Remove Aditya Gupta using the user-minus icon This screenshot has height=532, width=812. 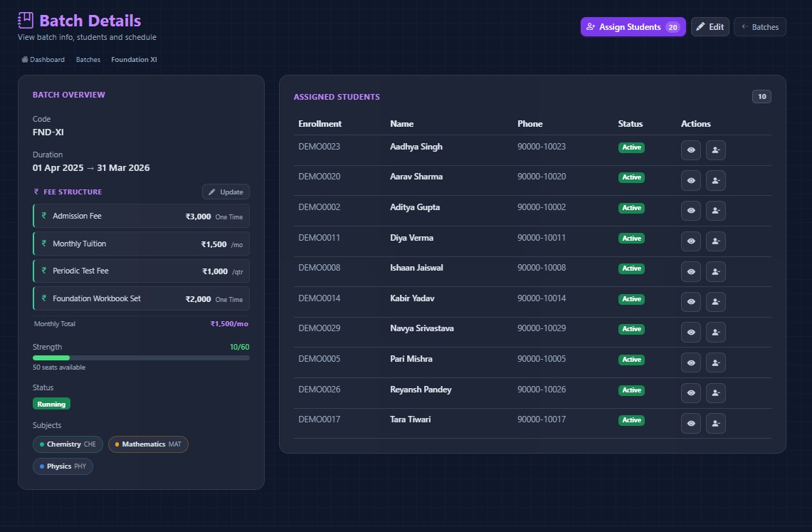(716, 211)
